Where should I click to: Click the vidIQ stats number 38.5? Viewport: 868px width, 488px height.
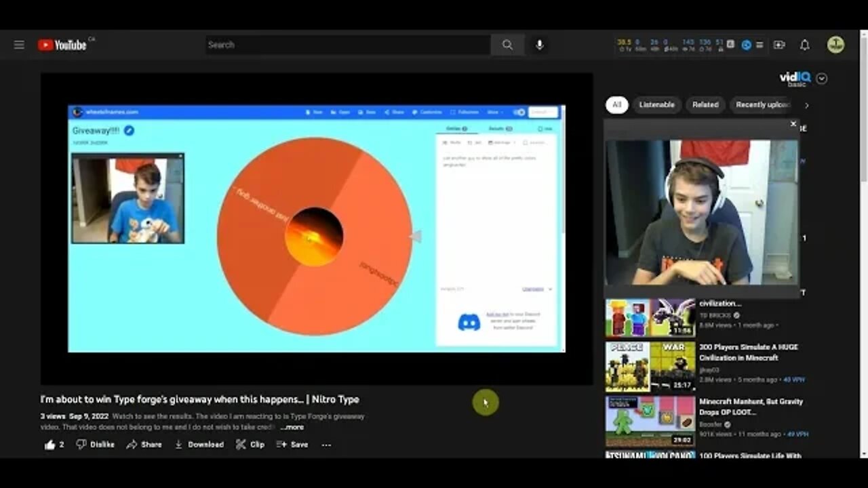point(624,41)
